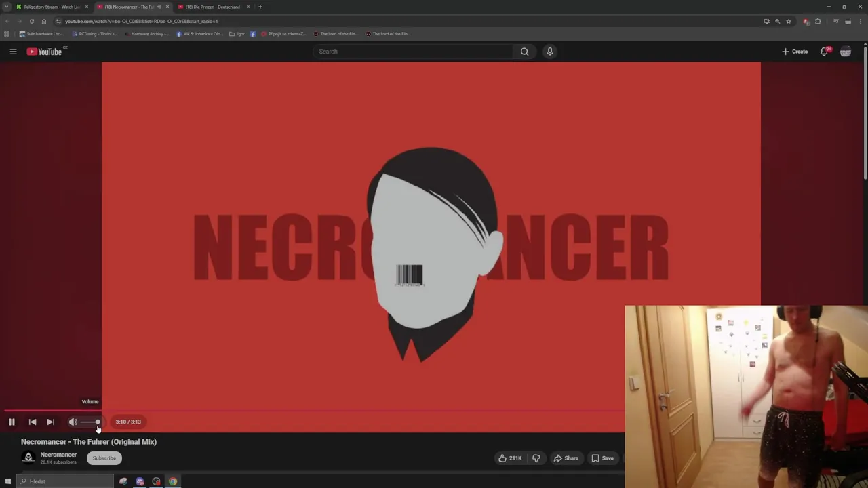Focus the YouTube search field
This screenshot has height=488, width=868.
tap(413, 52)
